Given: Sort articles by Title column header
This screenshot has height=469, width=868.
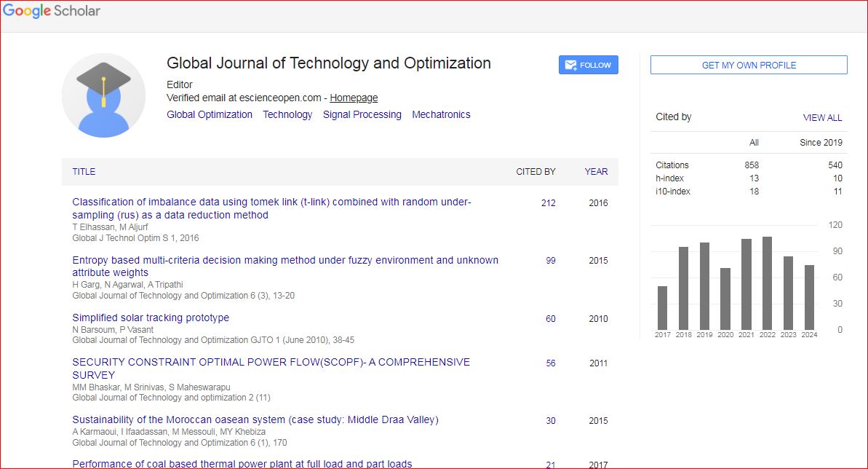Looking at the screenshot, I should point(84,172).
